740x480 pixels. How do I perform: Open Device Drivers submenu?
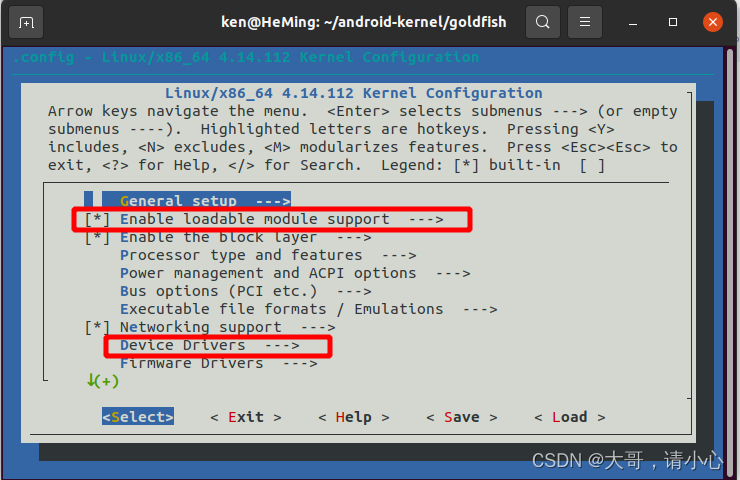pos(210,345)
